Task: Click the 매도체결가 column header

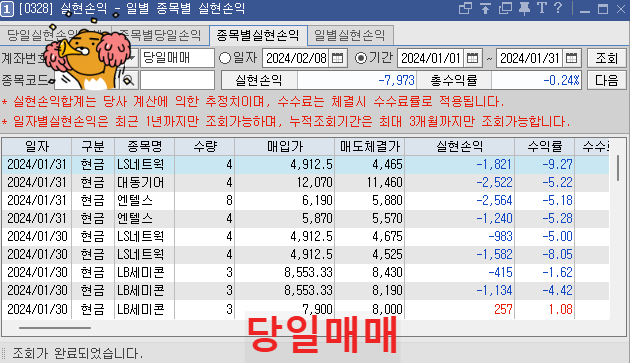Action: pos(370,147)
